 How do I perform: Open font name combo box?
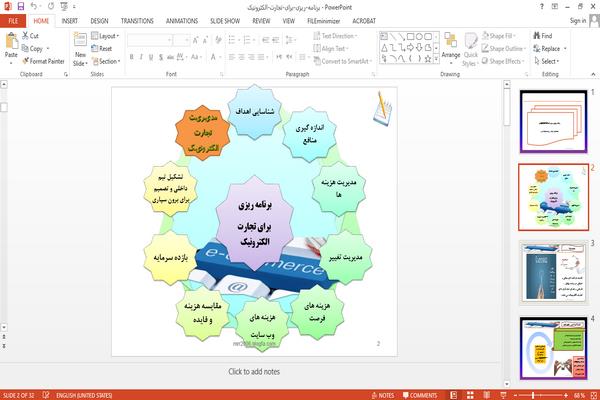(149, 40)
